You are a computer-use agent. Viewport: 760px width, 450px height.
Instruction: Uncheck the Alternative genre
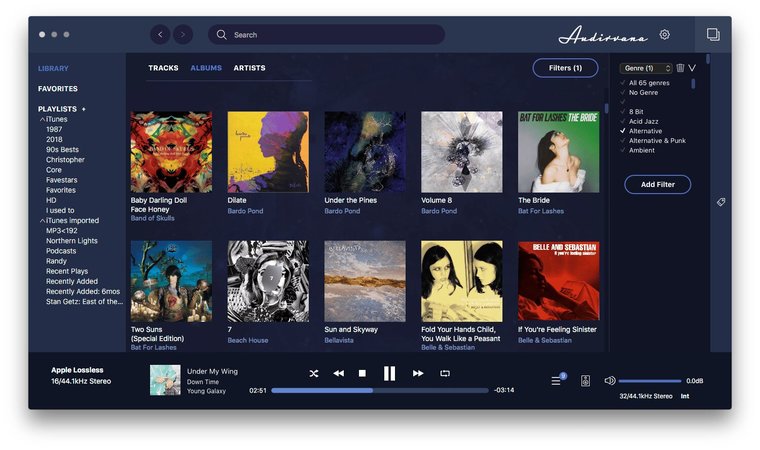622,131
